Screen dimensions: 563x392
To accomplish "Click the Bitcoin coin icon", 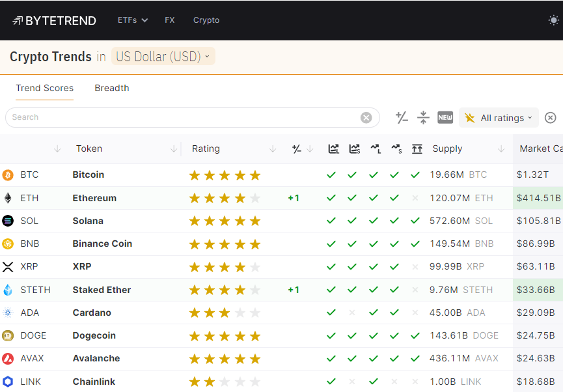I will pyautogui.click(x=8, y=175).
